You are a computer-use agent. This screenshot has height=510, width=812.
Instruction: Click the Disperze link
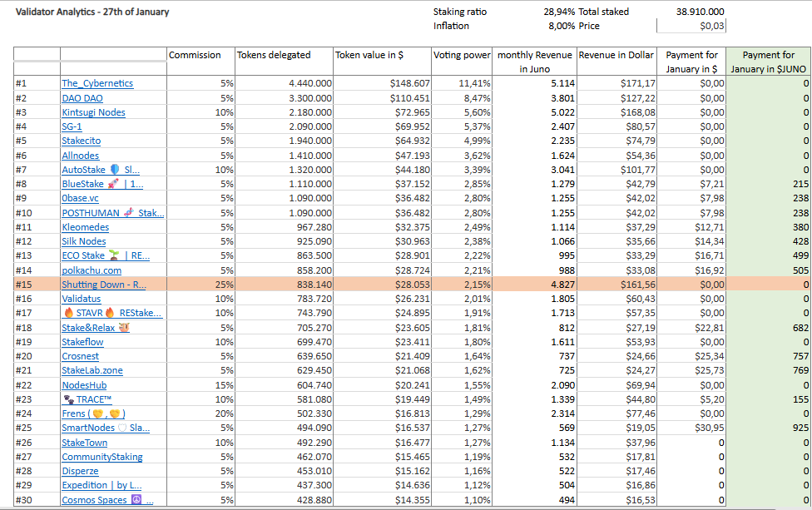point(80,471)
